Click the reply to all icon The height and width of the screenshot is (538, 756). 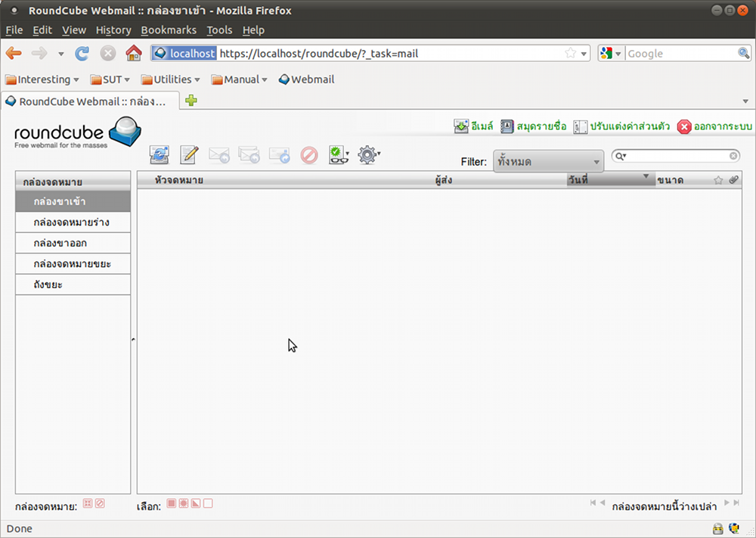pos(249,155)
